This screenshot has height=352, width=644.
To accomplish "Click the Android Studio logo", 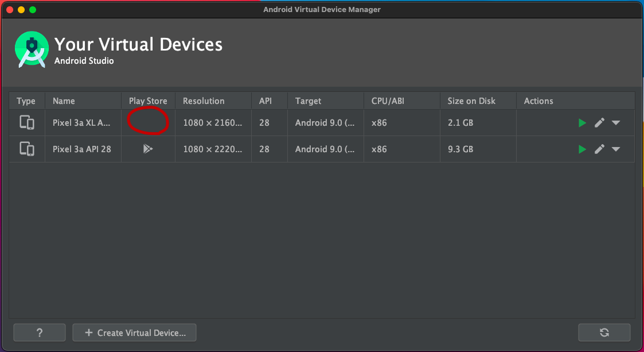I will (32, 49).
